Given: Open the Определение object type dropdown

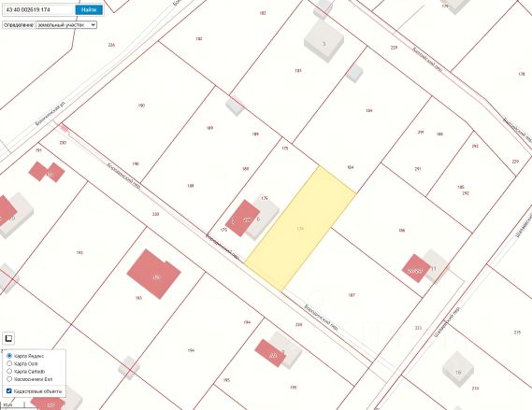Looking at the screenshot, I should pyautogui.click(x=66, y=24).
